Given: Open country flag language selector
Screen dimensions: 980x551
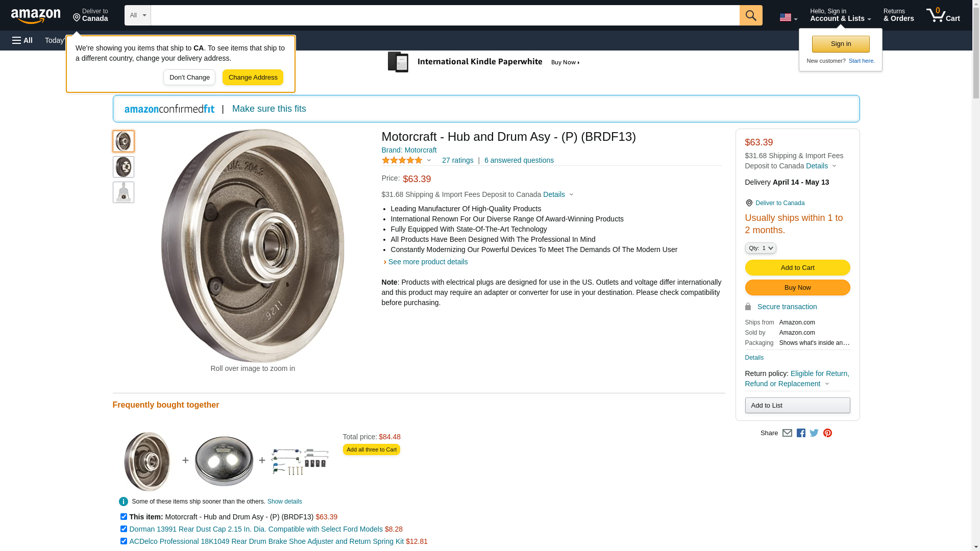Looking at the screenshot, I should pyautogui.click(x=788, y=17).
